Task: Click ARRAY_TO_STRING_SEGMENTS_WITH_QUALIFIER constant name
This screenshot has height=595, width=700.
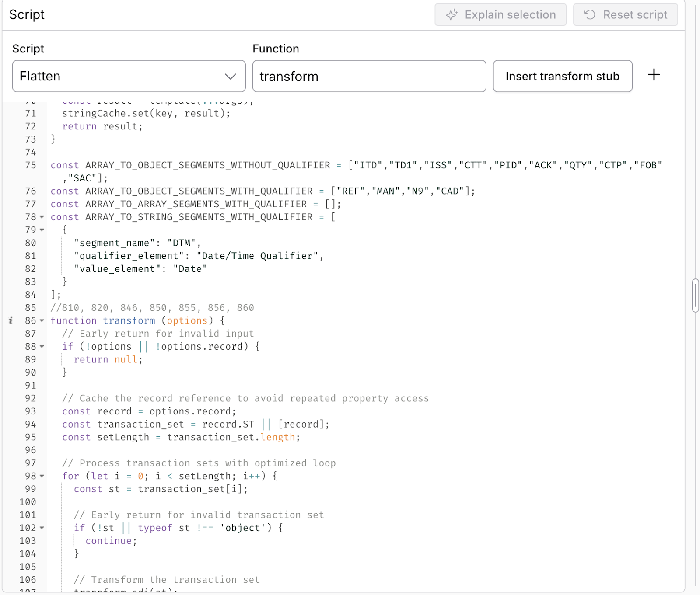Action: pyautogui.click(x=199, y=217)
